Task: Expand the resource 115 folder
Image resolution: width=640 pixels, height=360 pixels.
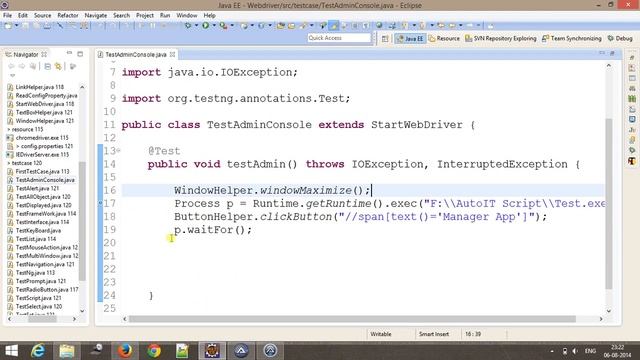Action: [x=9, y=129]
